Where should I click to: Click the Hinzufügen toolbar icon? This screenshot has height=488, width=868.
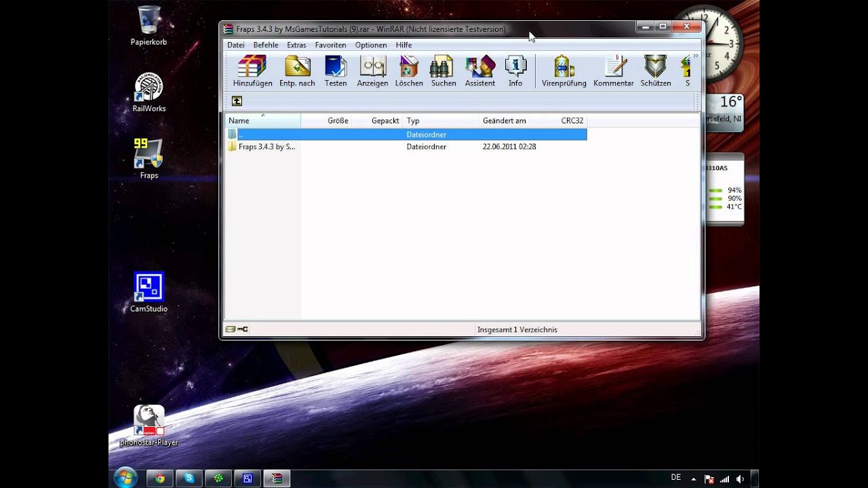(252, 71)
